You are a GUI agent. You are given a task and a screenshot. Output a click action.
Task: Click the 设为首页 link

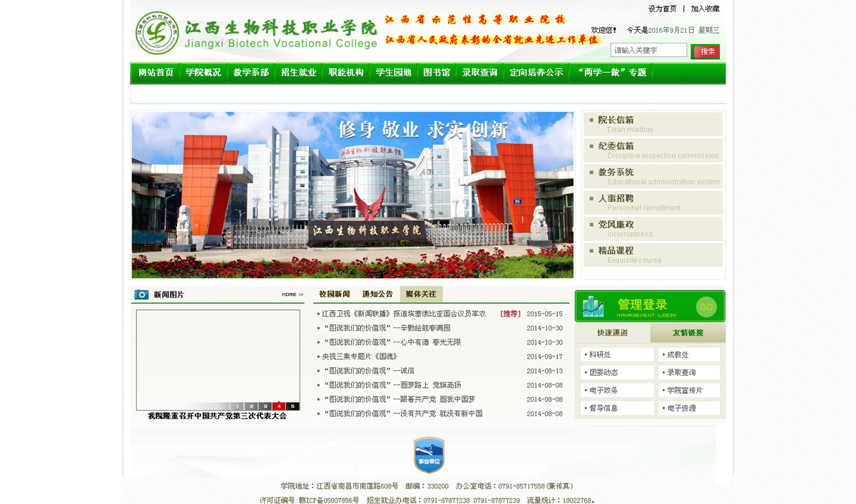point(662,9)
